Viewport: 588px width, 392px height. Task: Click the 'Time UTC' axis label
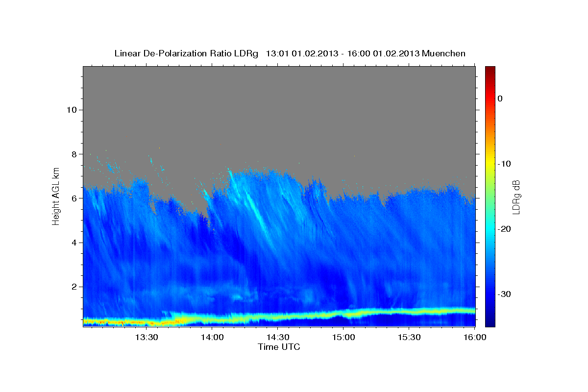point(279,347)
